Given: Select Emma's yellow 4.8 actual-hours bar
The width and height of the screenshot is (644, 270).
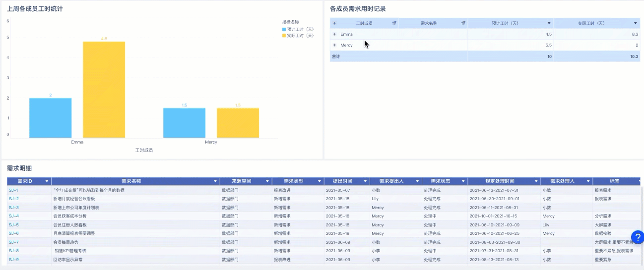Looking at the screenshot, I should tap(104, 90).
